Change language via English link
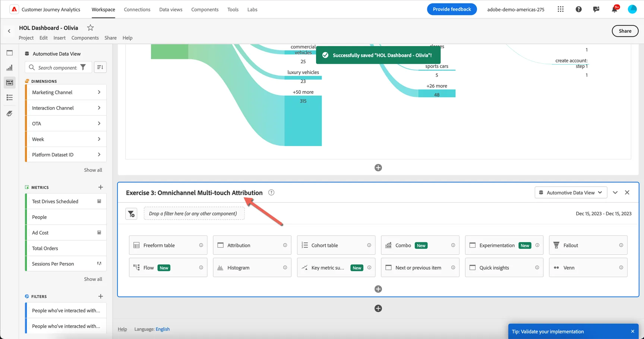The height and width of the screenshot is (339, 644). (162, 329)
